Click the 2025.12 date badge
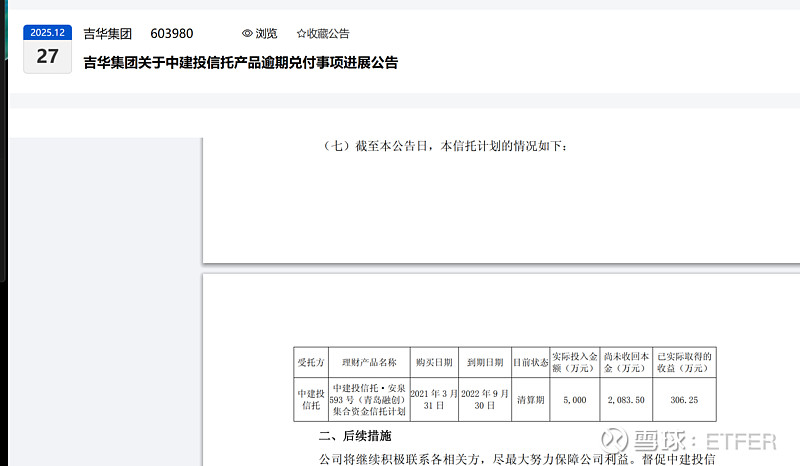The width and height of the screenshot is (800, 466). 47,32
